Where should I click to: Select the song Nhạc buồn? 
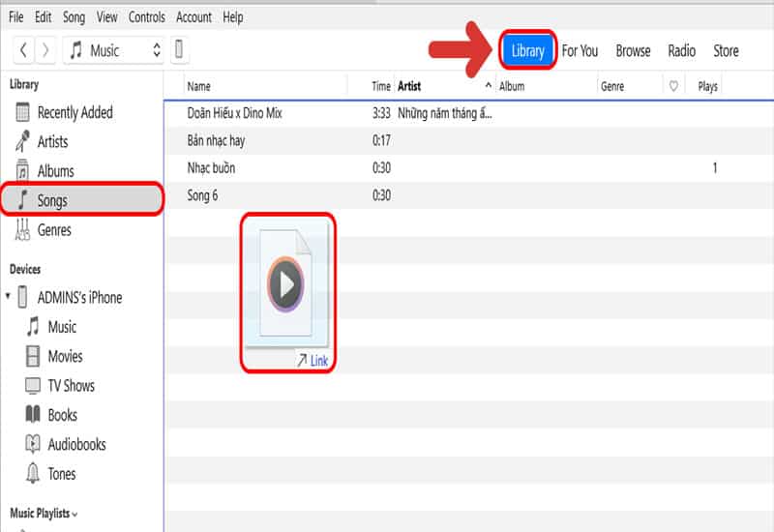(x=211, y=168)
